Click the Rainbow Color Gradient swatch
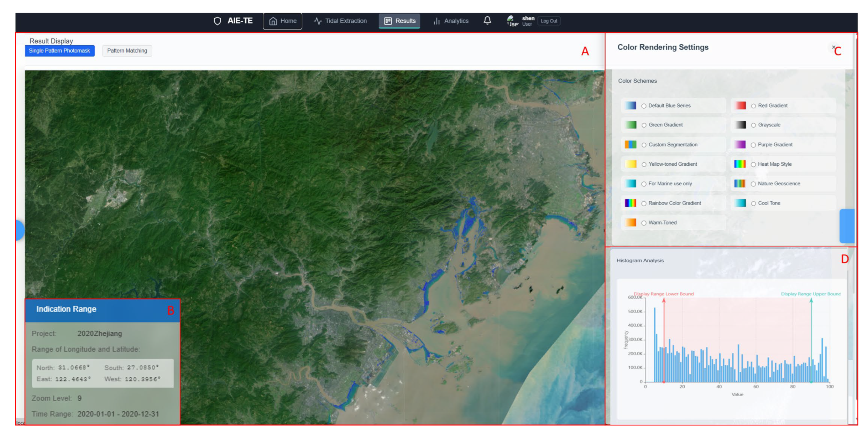 (630, 203)
